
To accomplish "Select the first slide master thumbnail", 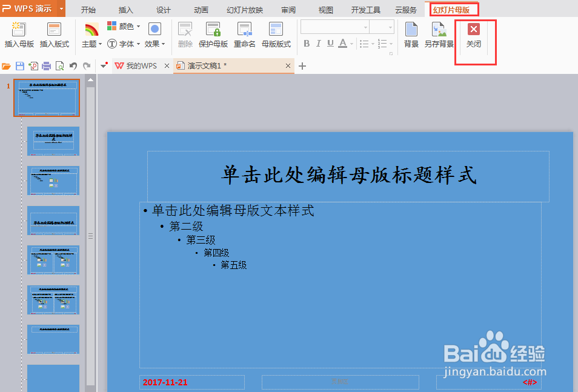I will (47, 98).
